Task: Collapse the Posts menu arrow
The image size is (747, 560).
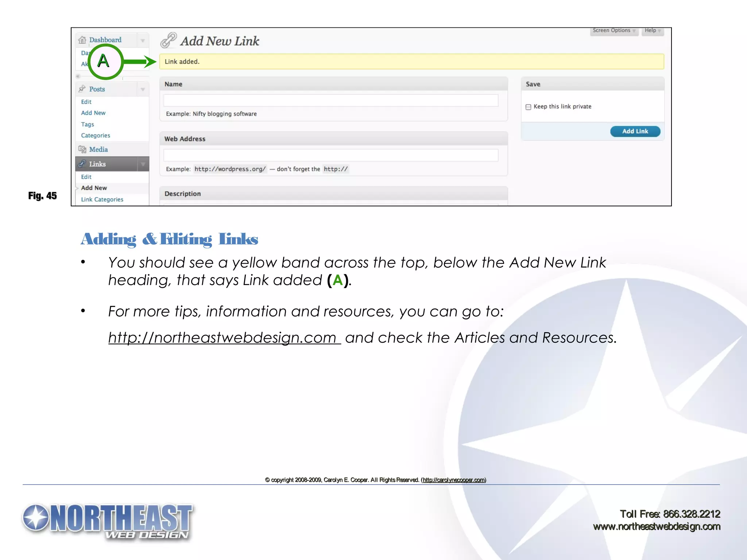Action: (x=143, y=89)
